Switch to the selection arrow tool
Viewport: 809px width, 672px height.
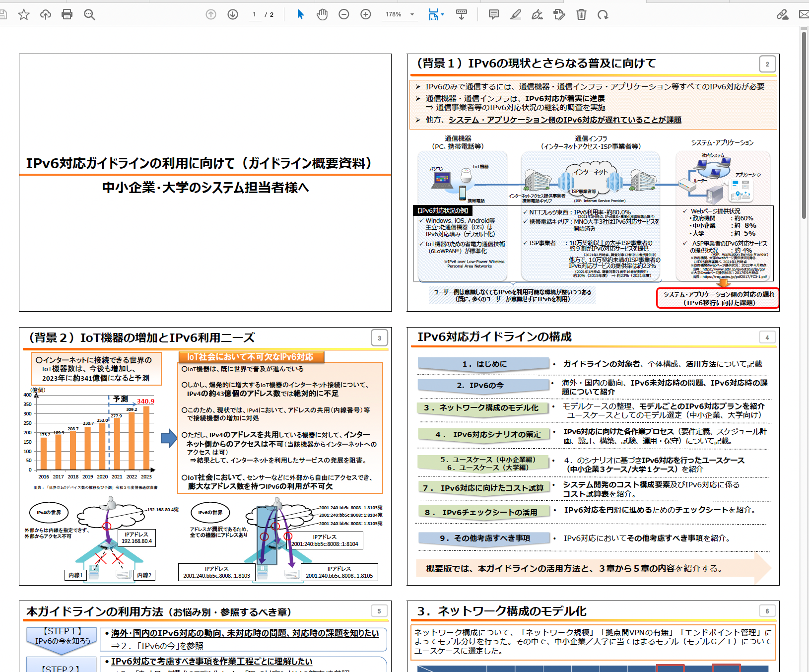pyautogui.click(x=300, y=14)
